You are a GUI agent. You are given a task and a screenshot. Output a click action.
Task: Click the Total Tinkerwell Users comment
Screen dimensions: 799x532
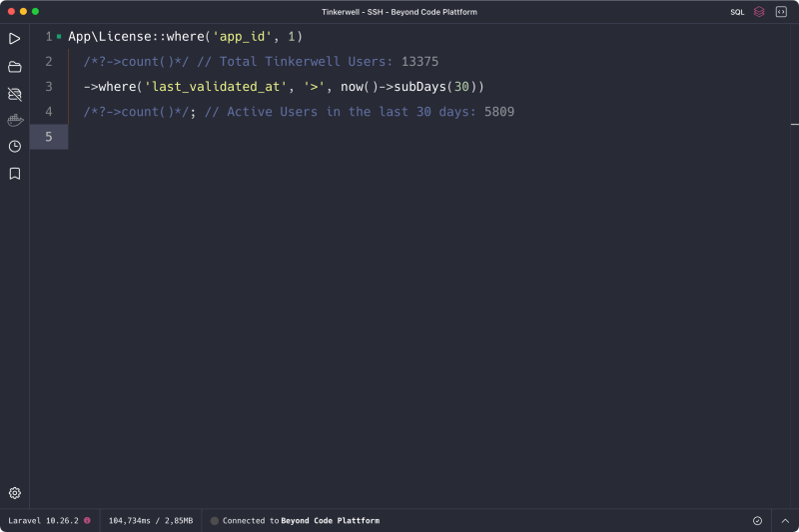tap(295, 62)
